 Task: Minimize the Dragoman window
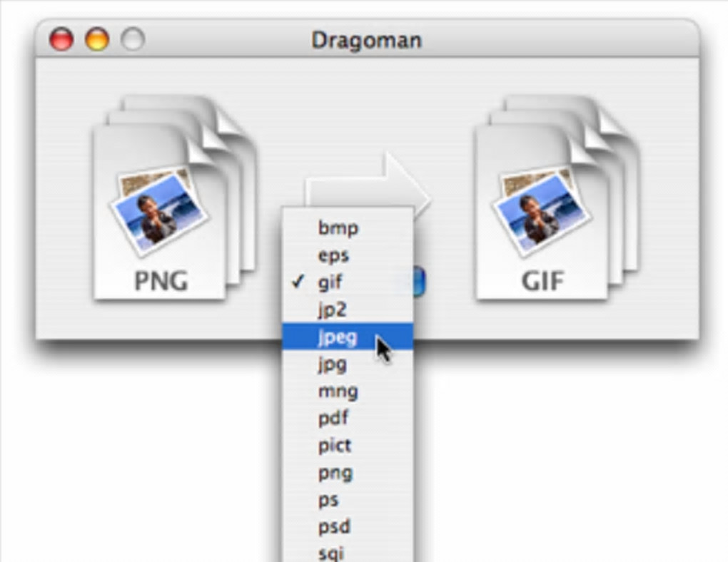point(97,39)
